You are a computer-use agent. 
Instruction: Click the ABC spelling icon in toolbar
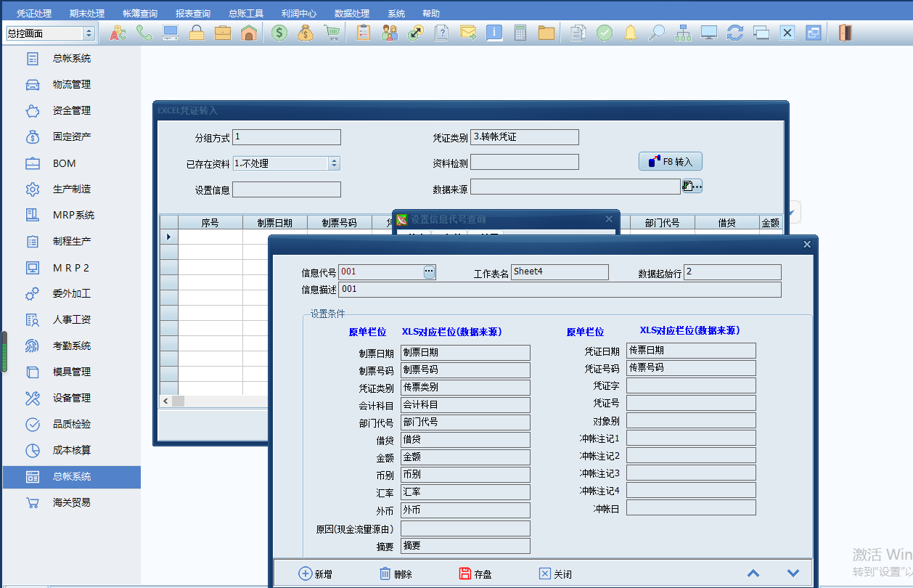(x=118, y=33)
